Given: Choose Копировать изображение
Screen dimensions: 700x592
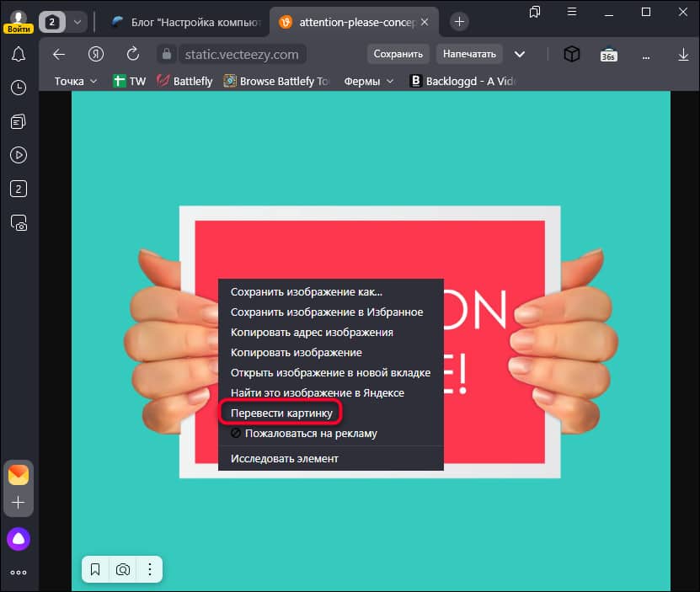Looking at the screenshot, I should (x=331, y=352).
